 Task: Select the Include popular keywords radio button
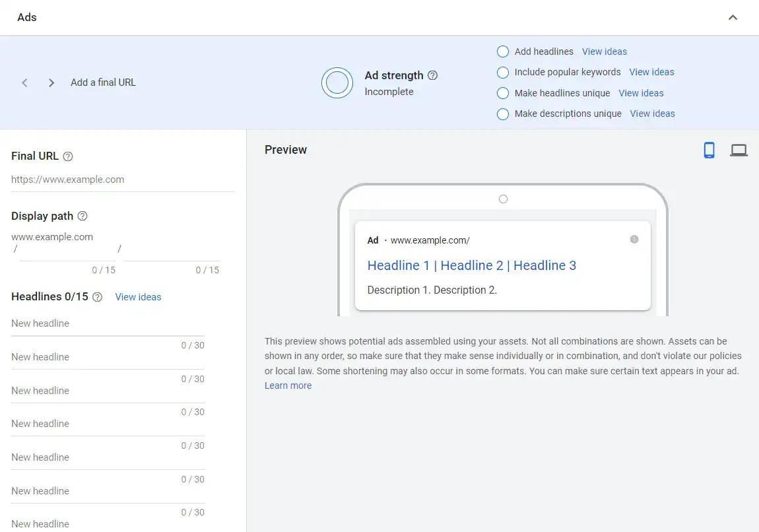(x=502, y=72)
